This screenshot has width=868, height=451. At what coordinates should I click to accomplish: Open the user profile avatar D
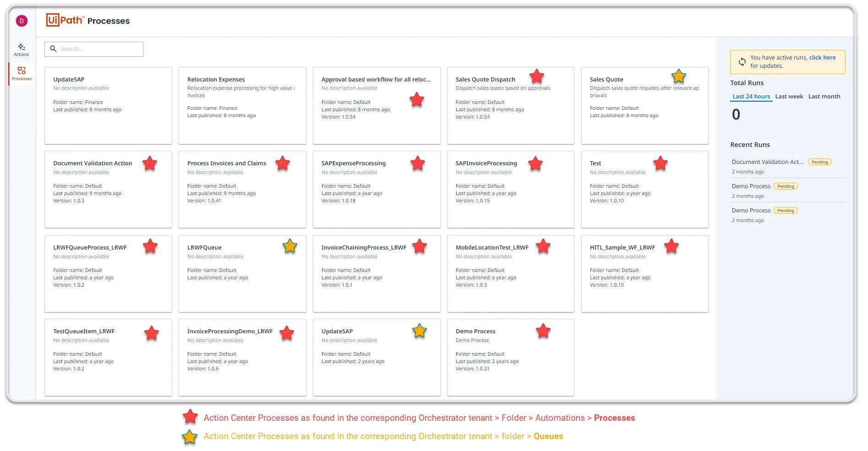[x=22, y=21]
